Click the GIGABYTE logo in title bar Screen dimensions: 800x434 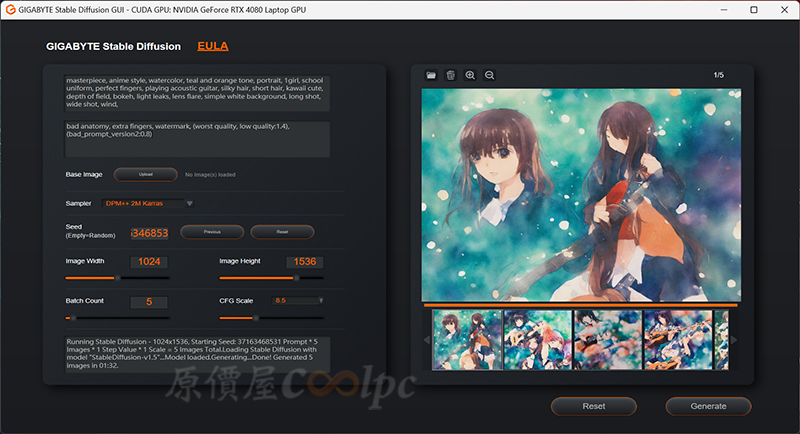[10, 10]
